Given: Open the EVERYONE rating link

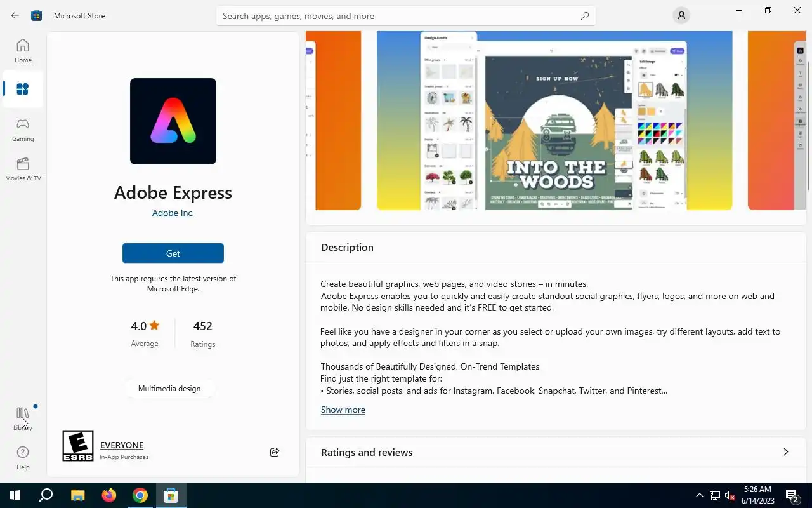Looking at the screenshot, I should [x=122, y=445].
